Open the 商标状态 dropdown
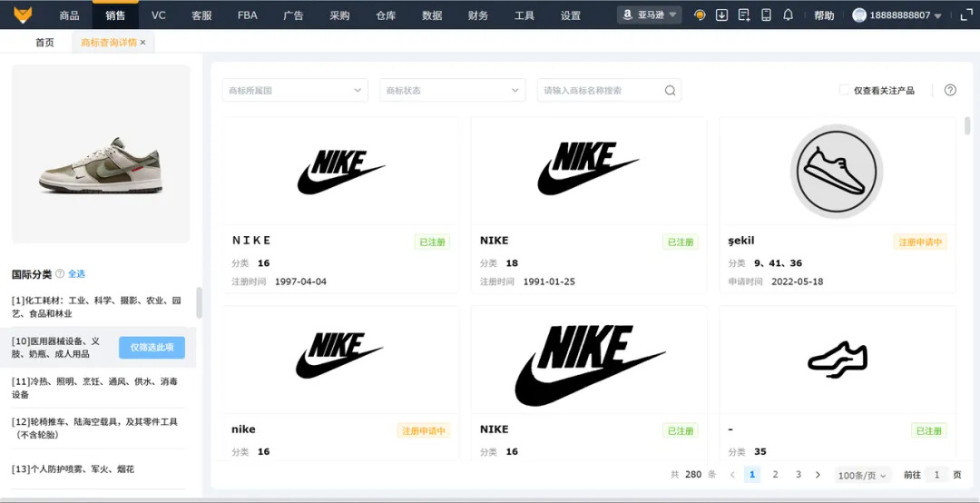980x503 pixels. point(453,90)
